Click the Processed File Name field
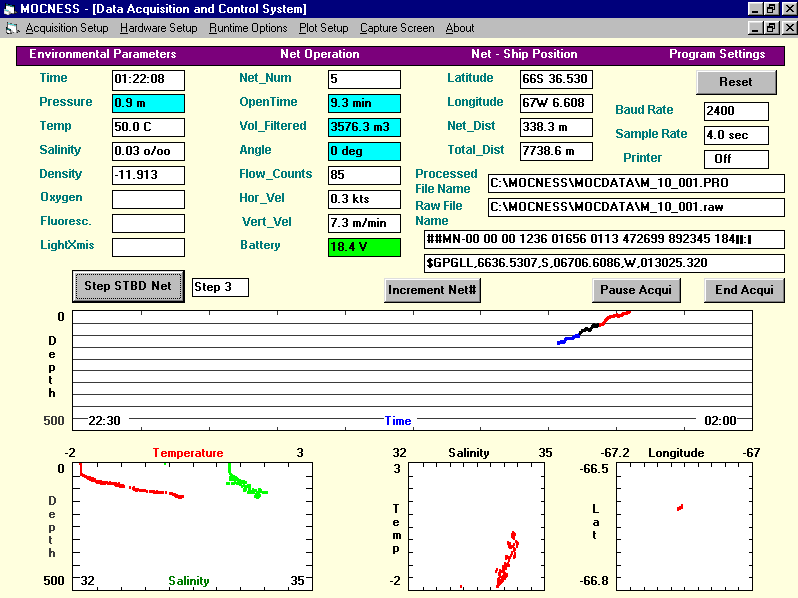 [636, 183]
